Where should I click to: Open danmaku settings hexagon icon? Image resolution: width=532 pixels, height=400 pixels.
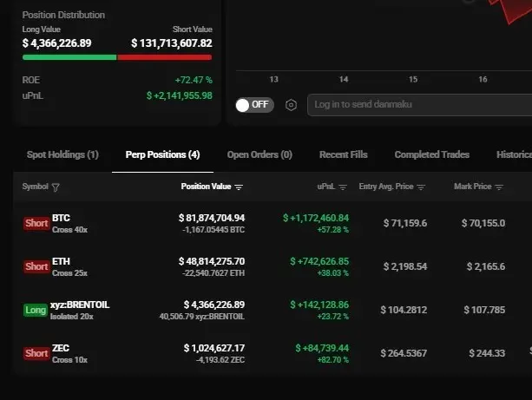point(291,105)
